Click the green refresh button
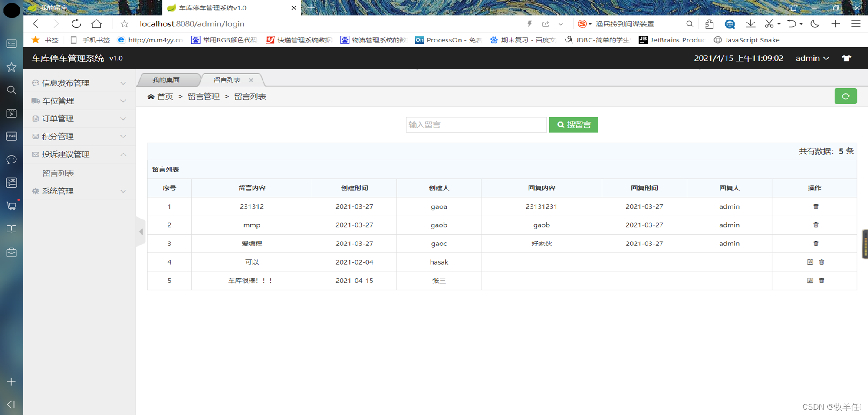The width and height of the screenshot is (868, 415). (845, 96)
